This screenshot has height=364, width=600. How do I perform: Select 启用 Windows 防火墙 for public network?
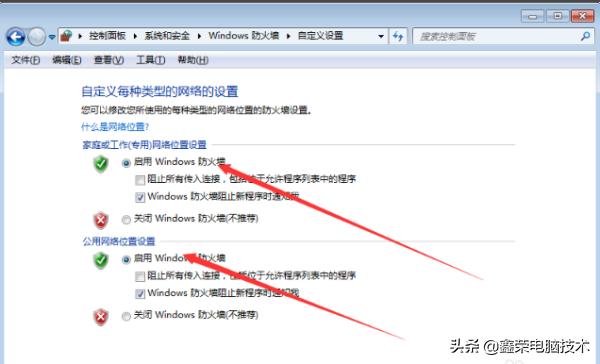(x=126, y=260)
